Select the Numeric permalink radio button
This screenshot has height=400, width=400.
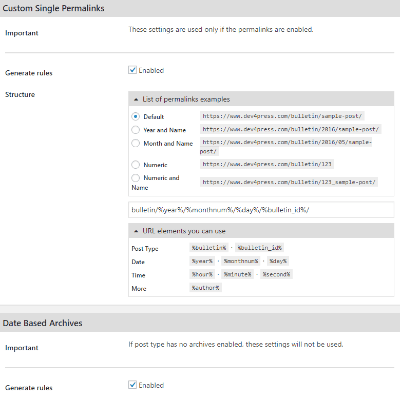[135, 164]
